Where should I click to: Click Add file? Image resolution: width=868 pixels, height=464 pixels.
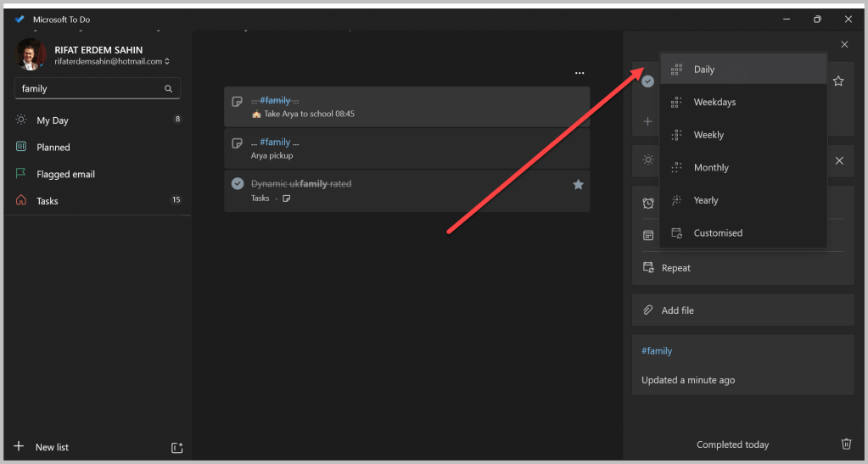(743, 310)
